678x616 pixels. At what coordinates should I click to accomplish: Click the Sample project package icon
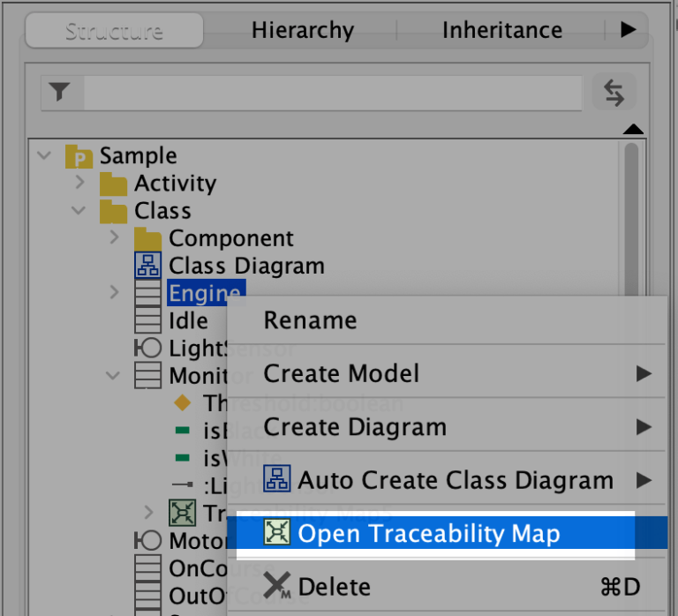[80, 156]
